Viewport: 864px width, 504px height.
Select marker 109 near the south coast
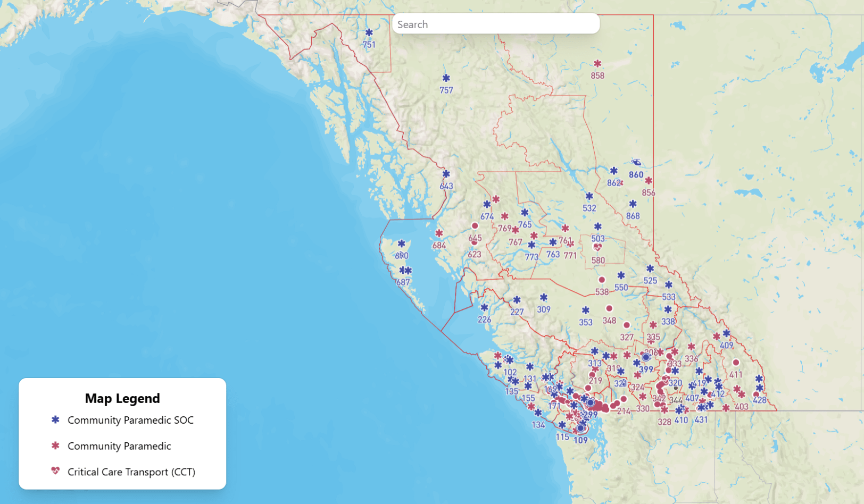580,428
